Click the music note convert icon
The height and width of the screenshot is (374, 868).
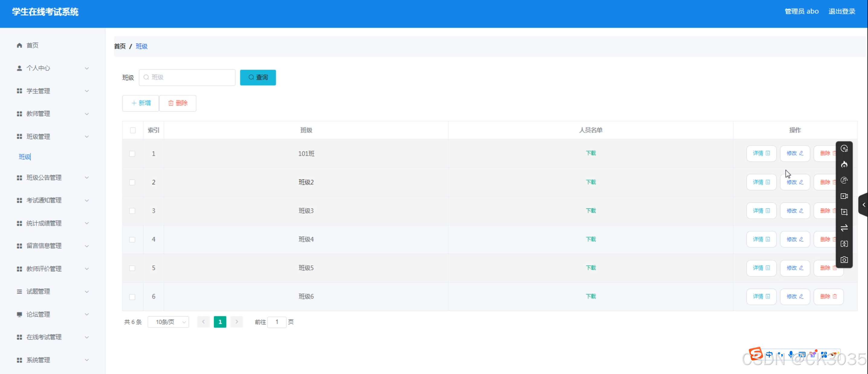click(x=844, y=180)
